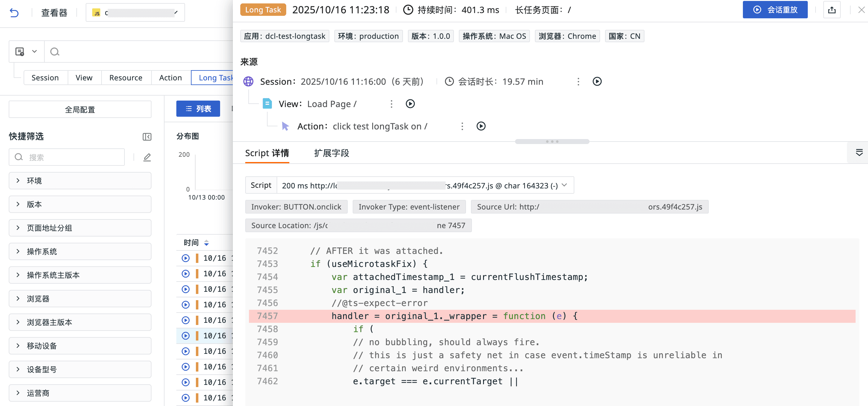Viewport: 868px width, 406px height.
Task: Play the View Load Page replay icon
Action: [410, 104]
